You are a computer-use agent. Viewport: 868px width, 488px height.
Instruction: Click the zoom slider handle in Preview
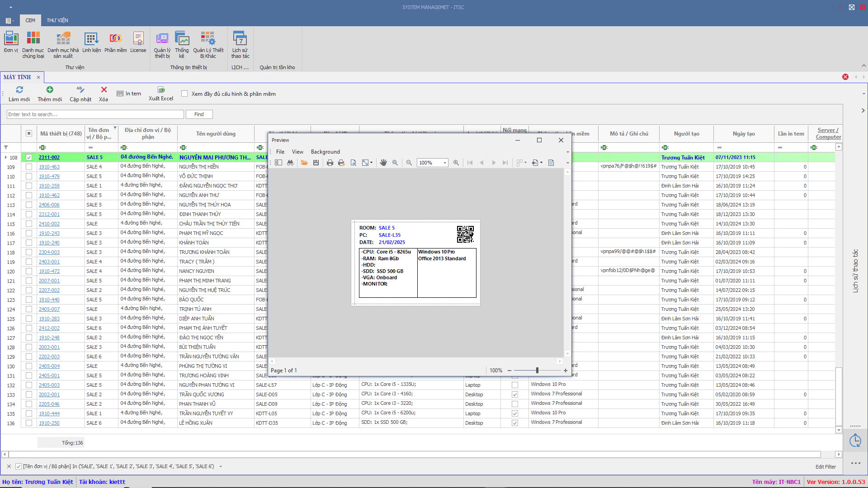point(537,371)
